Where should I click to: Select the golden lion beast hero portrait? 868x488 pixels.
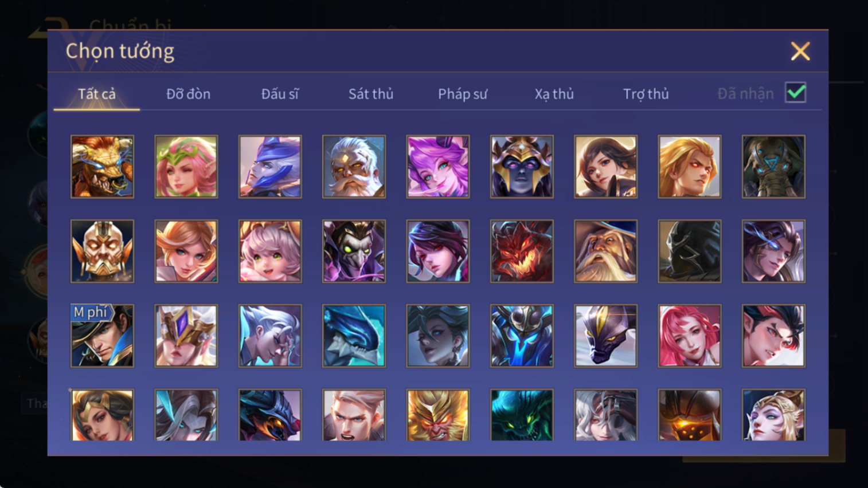(x=102, y=167)
